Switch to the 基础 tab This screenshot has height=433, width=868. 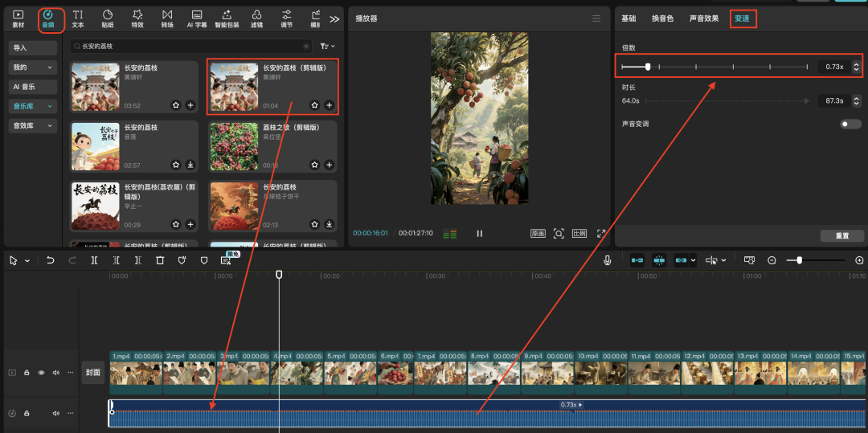(628, 18)
